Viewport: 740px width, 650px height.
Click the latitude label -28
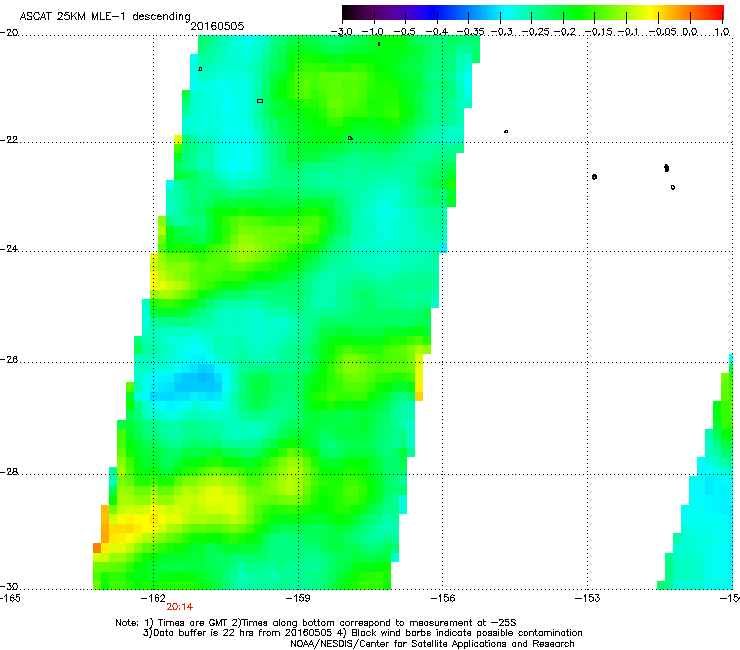pos(9,472)
